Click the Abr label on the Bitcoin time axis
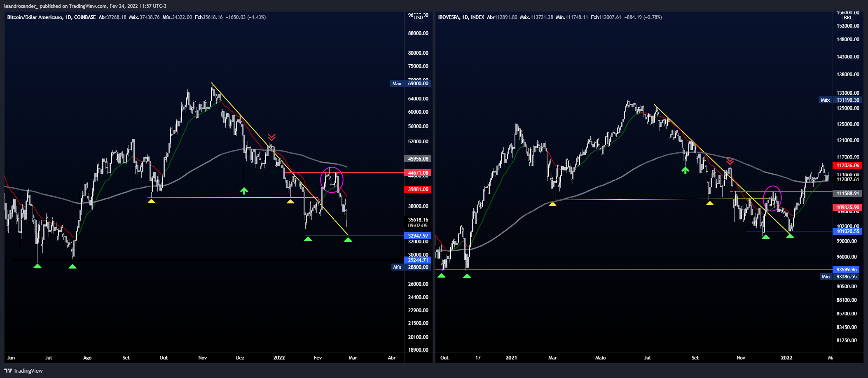868x378 pixels. tap(392, 358)
